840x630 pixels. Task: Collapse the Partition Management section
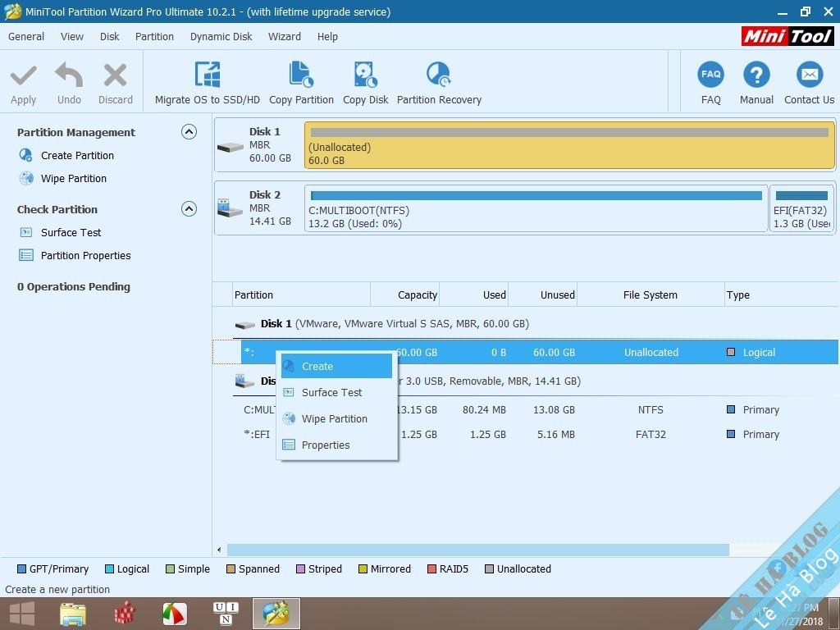pos(189,132)
